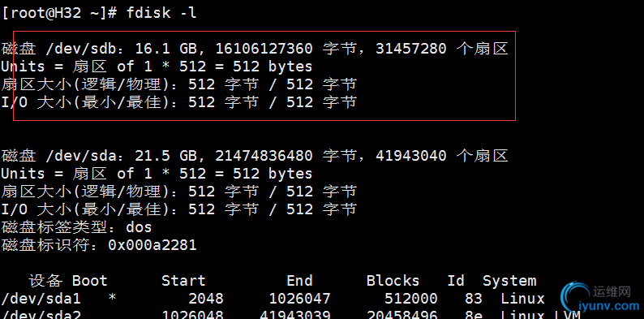
Task: Click the disk label type dos
Action: click(139, 227)
